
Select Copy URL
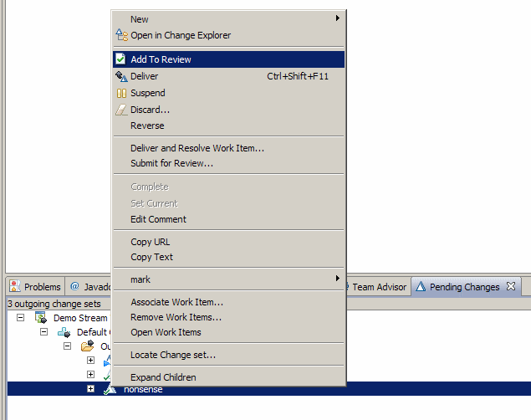click(x=228, y=242)
